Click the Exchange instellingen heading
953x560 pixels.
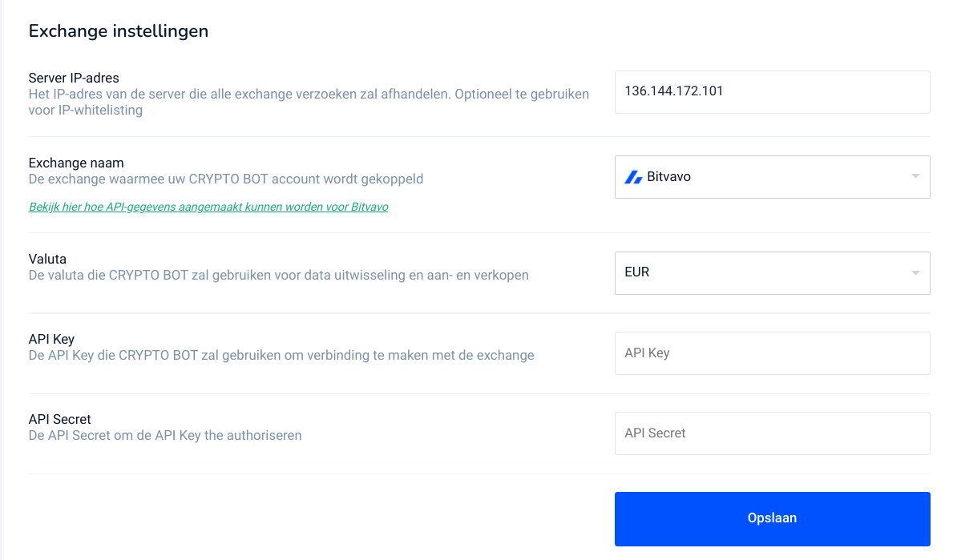pos(119,31)
